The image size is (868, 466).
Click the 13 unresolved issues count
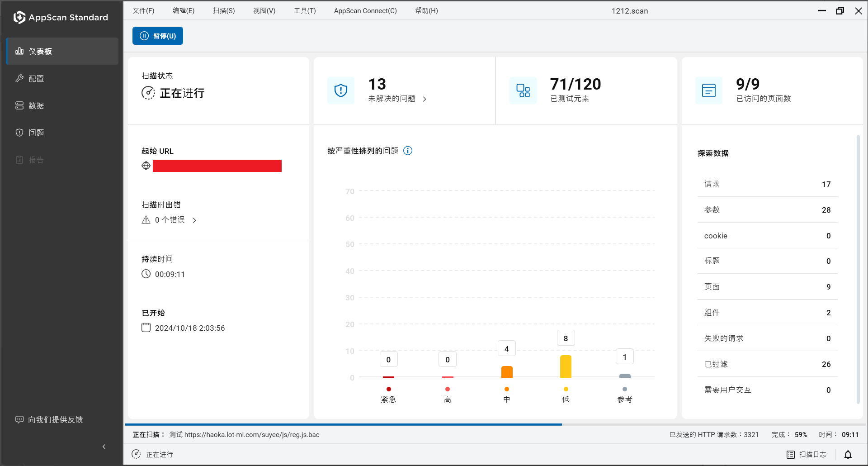377,84
